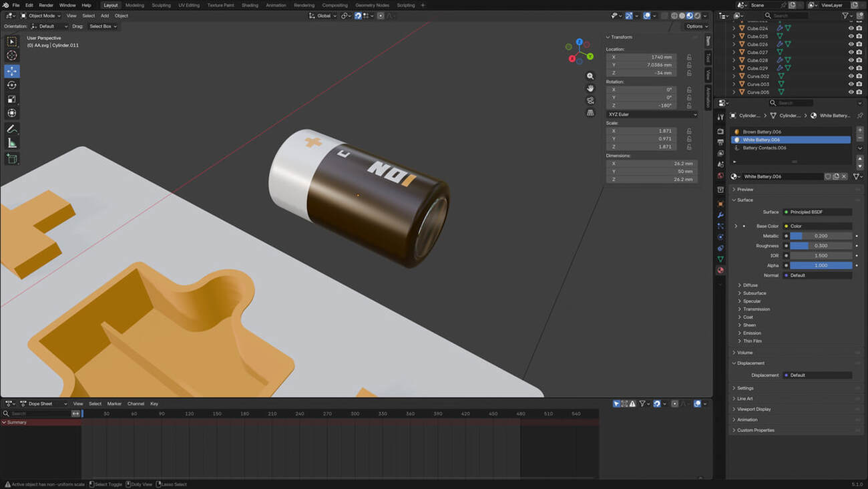Open the XYZ Euler rotation mode dropdown
This screenshot has width=868, height=489.
[652, 114]
